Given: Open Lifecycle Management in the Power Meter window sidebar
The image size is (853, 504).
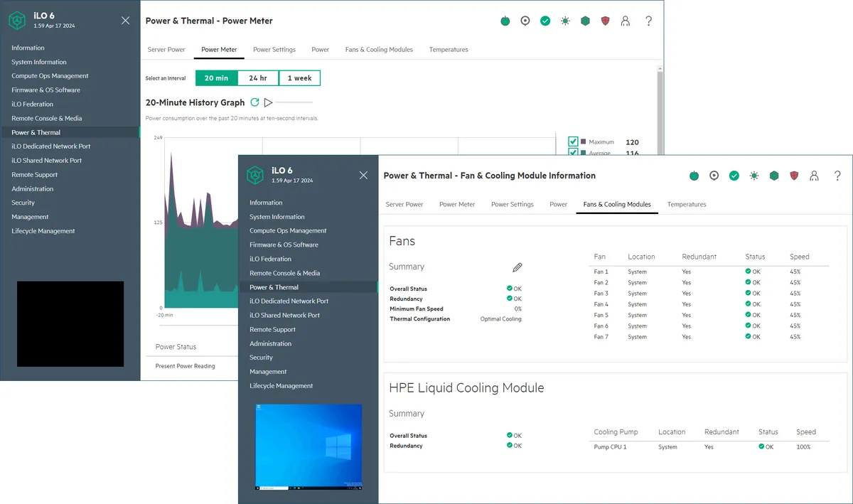Looking at the screenshot, I should (43, 231).
